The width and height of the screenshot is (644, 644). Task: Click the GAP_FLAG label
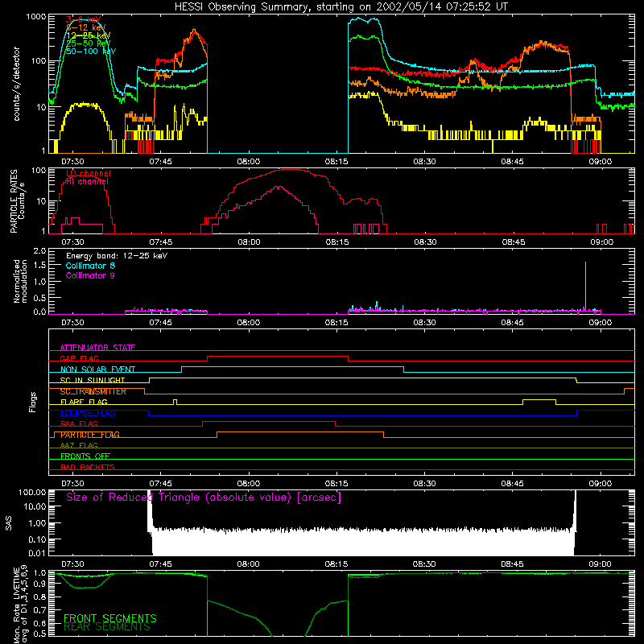(x=79, y=358)
